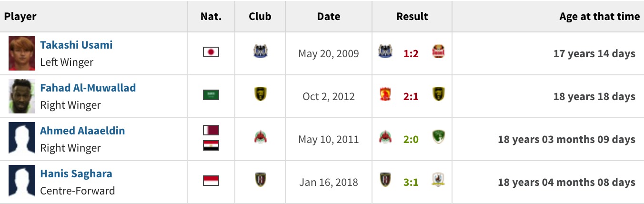Image resolution: width=644 pixels, height=204 pixels.
Task: Click Fahad Al-Muwallad's portrait thumbnail
Action: (22, 96)
